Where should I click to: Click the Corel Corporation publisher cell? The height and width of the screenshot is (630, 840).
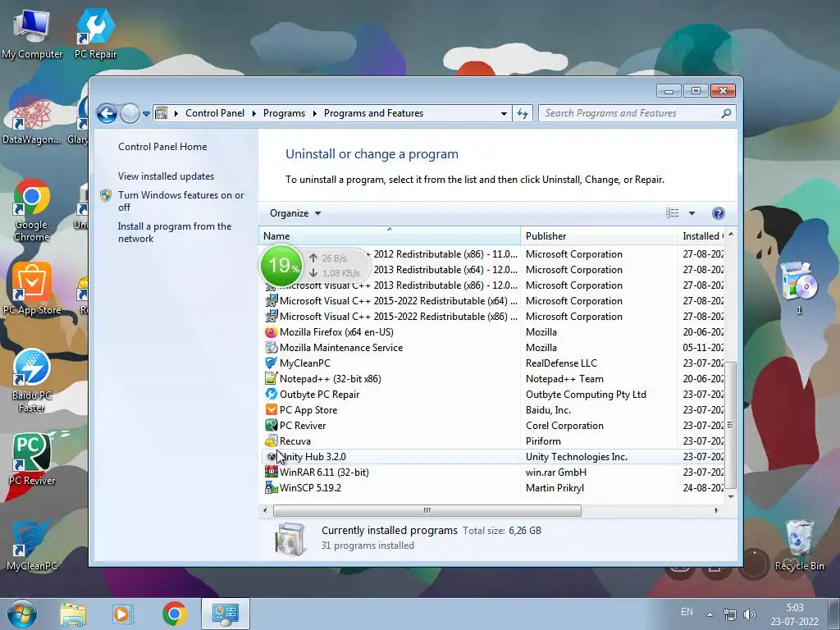pos(564,426)
